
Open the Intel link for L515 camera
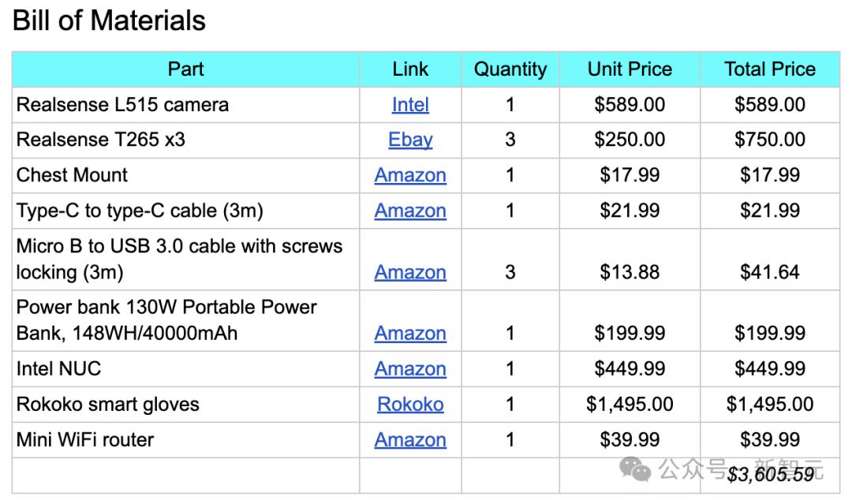tap(410, 105)
